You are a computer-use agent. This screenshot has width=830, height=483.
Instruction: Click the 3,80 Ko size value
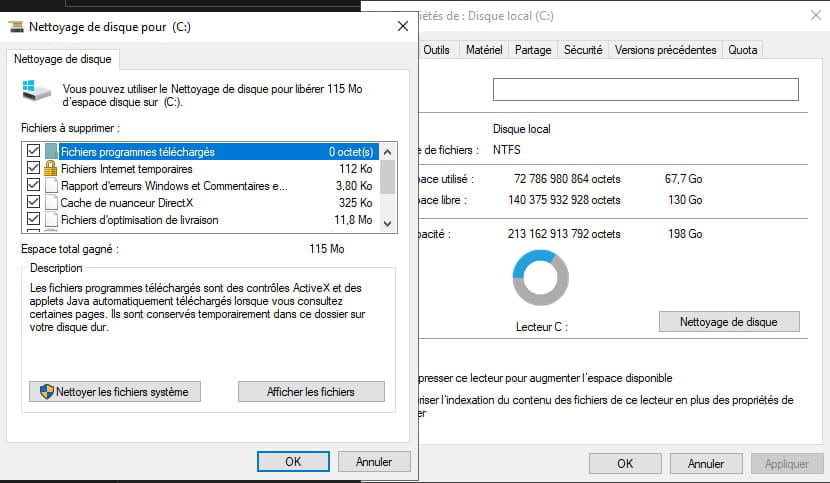tap(354, 185)
